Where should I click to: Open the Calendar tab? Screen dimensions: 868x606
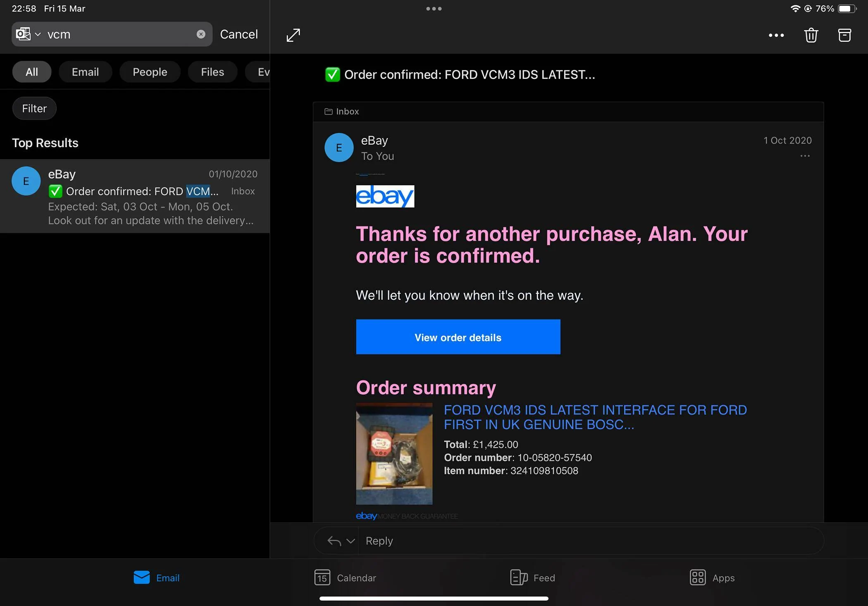pos(345,577)
